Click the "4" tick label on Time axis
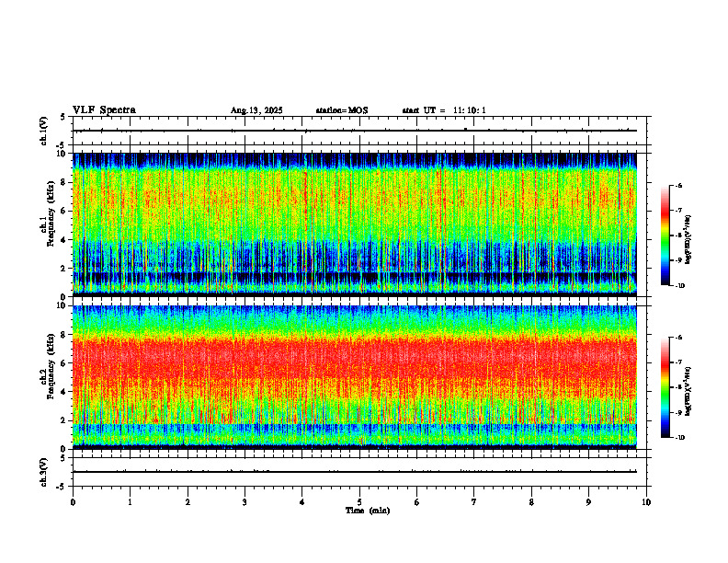 (302, 502)
